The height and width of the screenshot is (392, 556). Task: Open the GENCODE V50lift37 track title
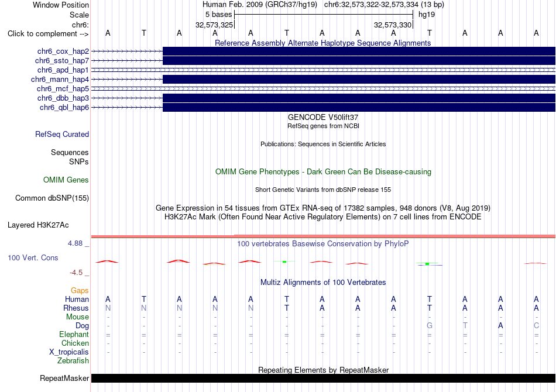coord(323,117)
